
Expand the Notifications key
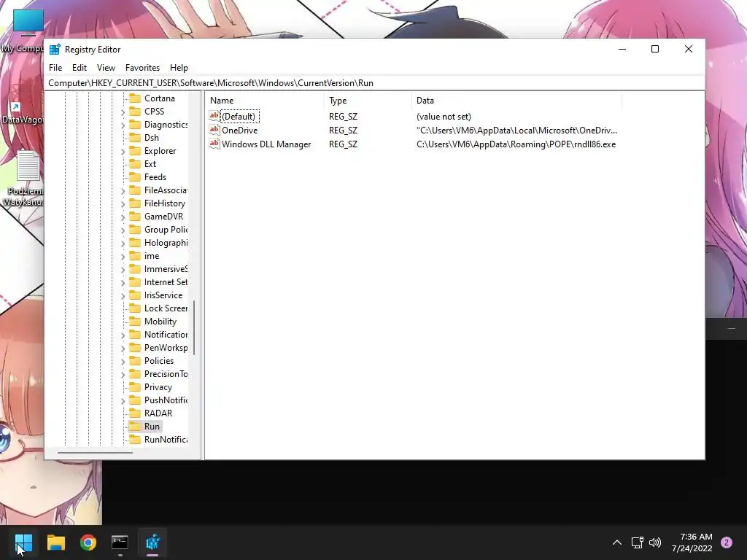(x=123, y=335)
